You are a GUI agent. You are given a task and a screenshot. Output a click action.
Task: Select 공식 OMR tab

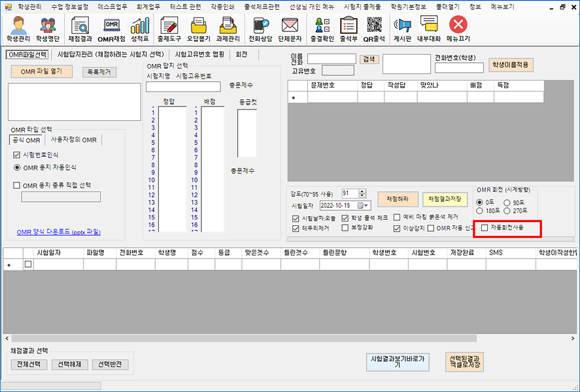tap(26, 140)
